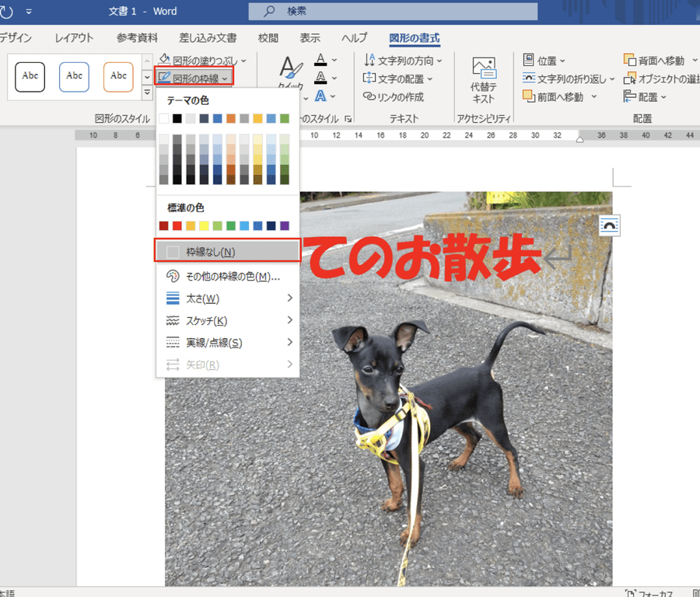Click the 検索 search box
700x597 pixels.
click(x=393, y=12)
